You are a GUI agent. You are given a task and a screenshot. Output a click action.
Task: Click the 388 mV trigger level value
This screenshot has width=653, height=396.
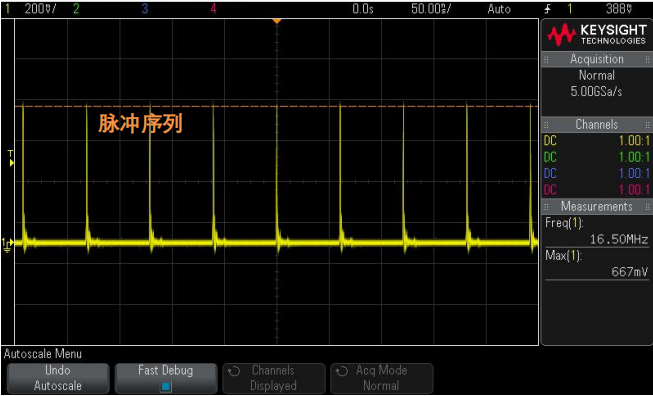619,9
